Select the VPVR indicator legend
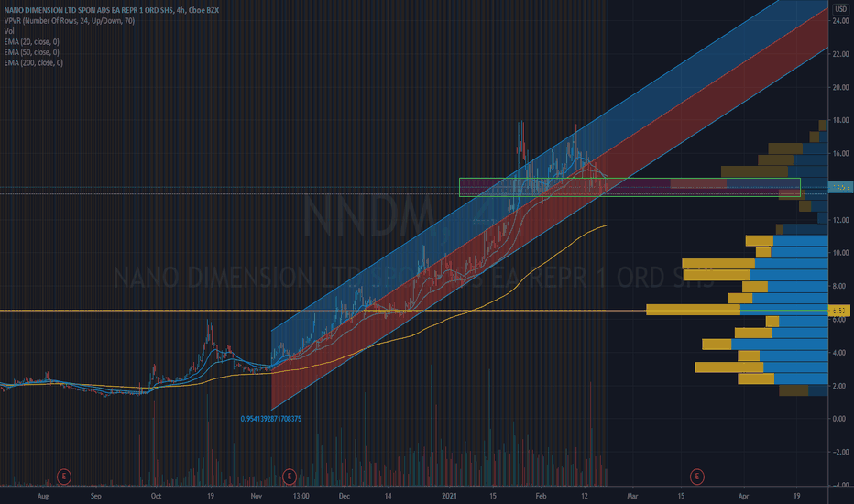The image size is (854, 504). [x=69, y=21]
